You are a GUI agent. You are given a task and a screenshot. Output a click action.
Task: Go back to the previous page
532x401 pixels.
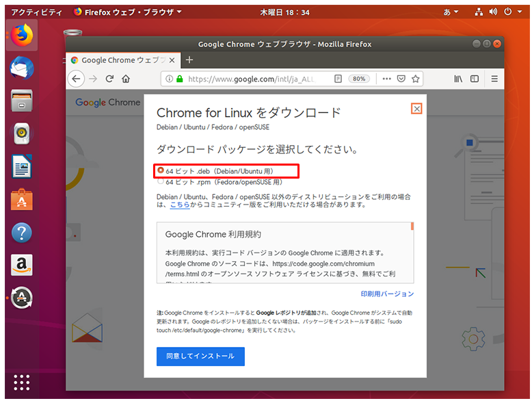tap(77, 79)
